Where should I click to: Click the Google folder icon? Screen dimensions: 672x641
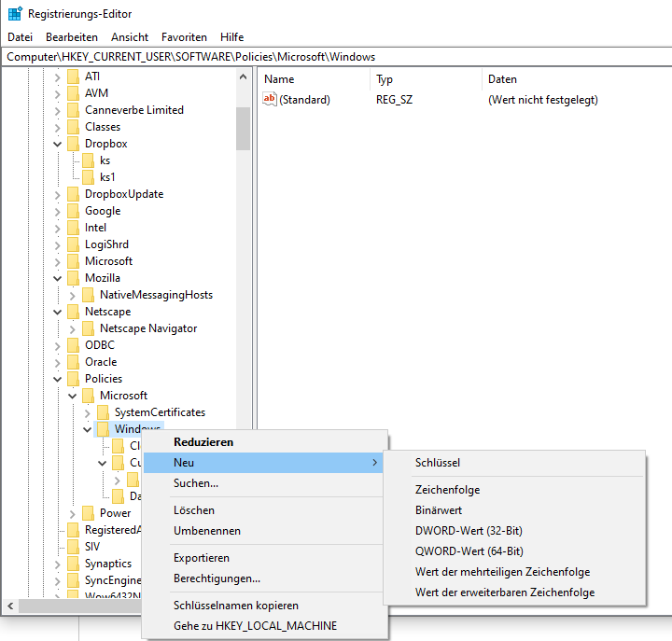click(74, 211)
